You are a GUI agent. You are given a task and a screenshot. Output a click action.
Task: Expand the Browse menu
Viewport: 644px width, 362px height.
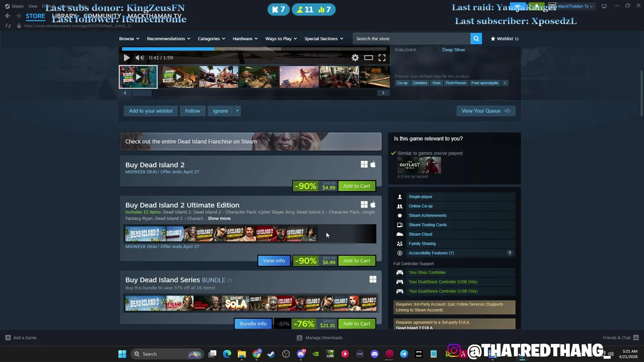[x=129, y=39]
